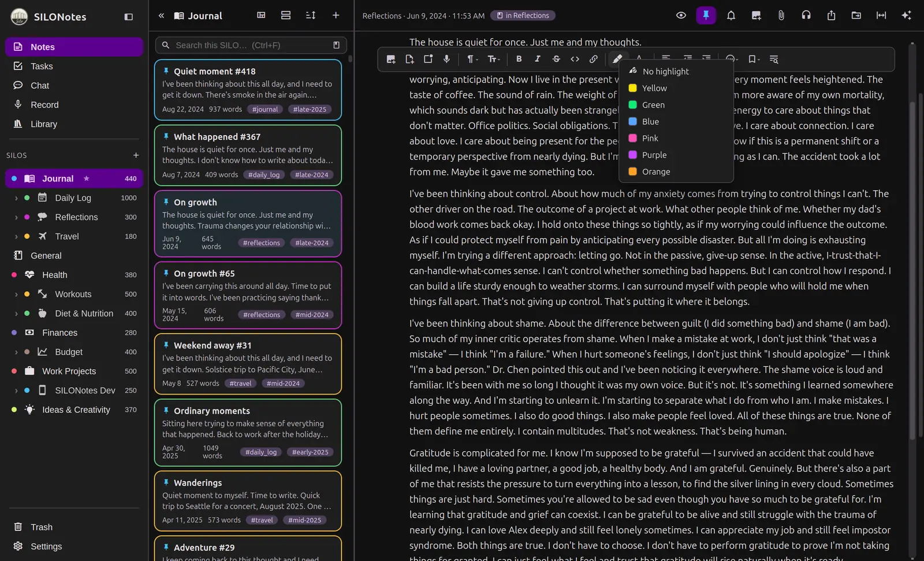Close the highlighter color menu
This screenshot has height=561, width=924.
617,59
